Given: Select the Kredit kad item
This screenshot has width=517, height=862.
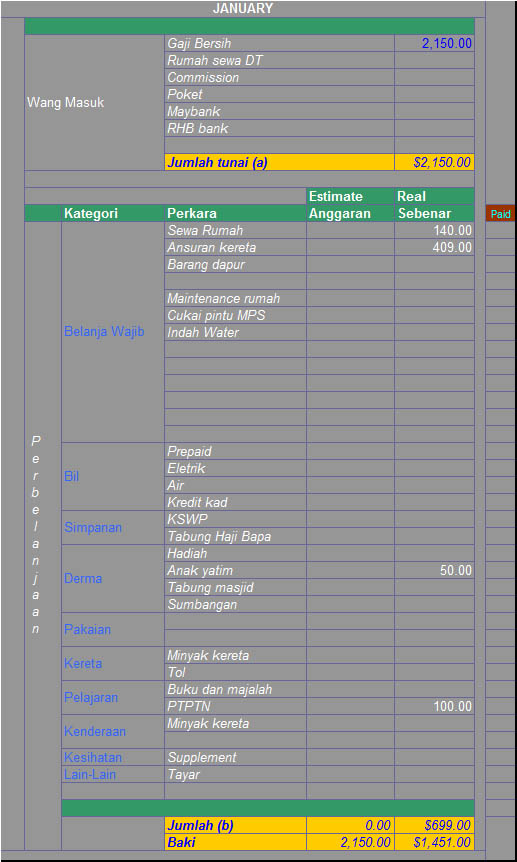Looking at the screenshot, I should [235, 502].
